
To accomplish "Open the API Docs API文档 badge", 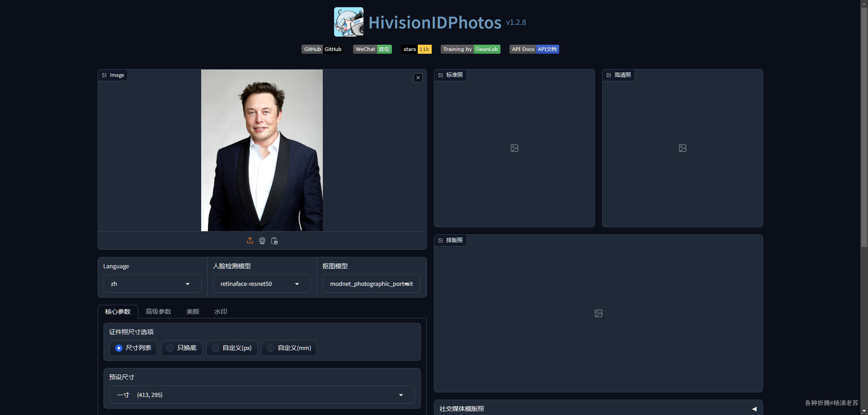I will 534,49.
